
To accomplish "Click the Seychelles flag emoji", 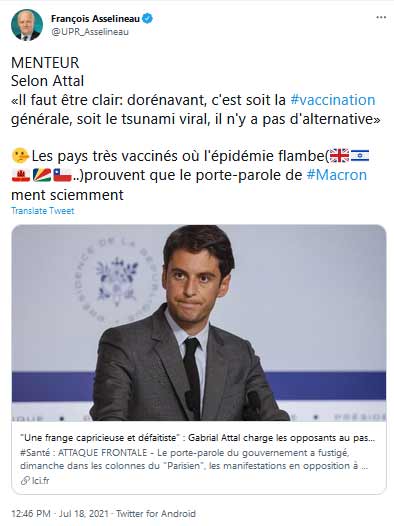I will pyautogui.click(x=42, y=175).
